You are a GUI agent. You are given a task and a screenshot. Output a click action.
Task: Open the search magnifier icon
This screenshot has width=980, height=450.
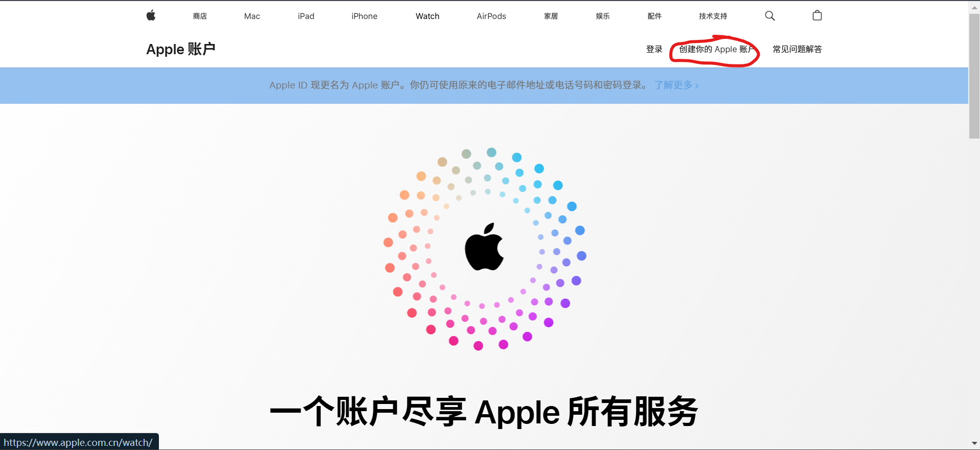tap(769, 16)
